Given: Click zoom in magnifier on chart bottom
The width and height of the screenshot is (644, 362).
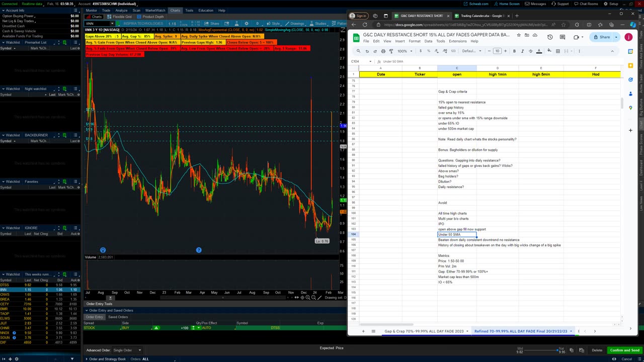Looking at the screenshot, I should (308, 297).
